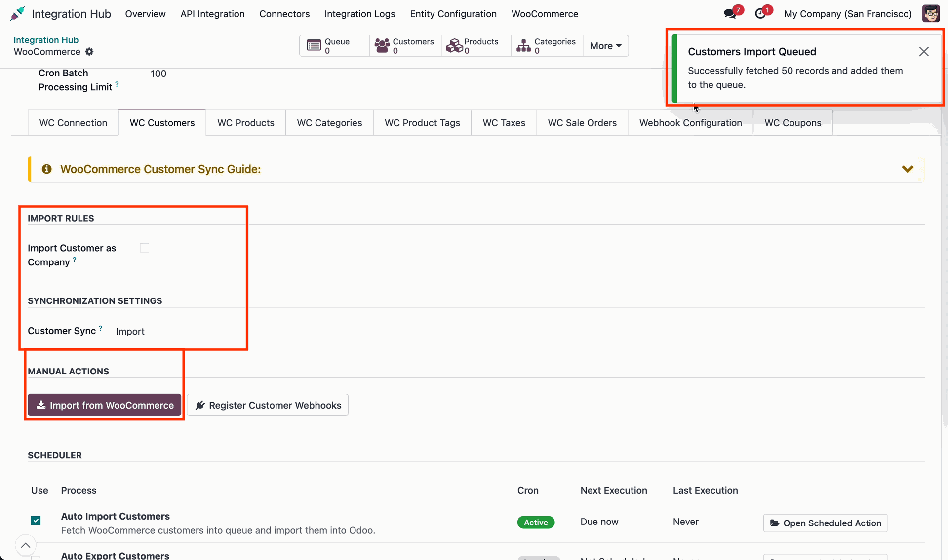948x560 pixels.
Task: Switch to the WC Customers tab
Action: pyautogui.click(x=162, y=123)
